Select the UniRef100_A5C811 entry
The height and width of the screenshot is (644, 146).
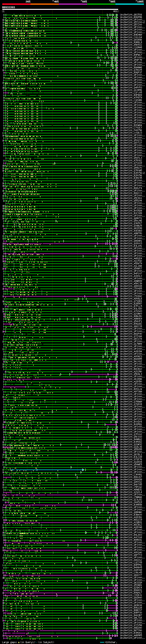click(x=131, y=198)
